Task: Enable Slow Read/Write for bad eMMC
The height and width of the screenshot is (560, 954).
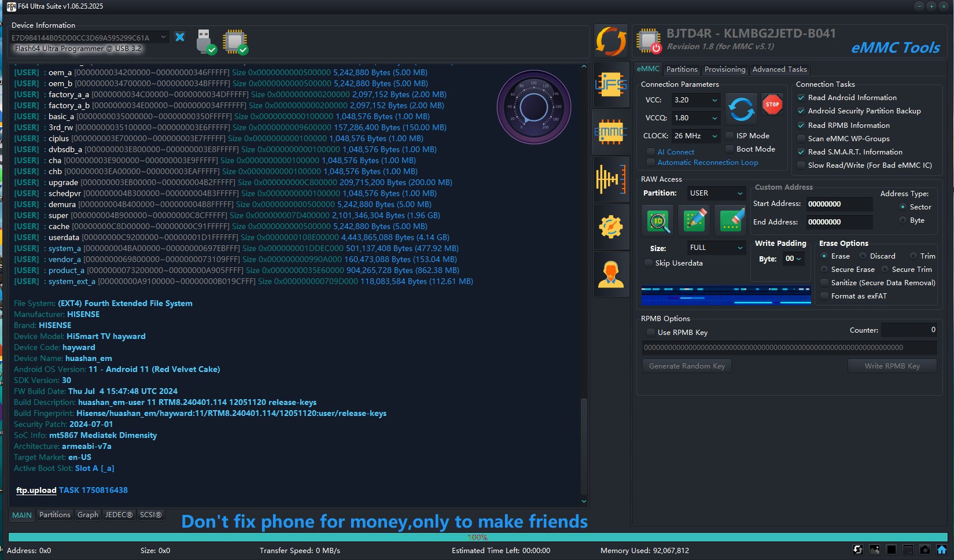Action: pos(801,165)
